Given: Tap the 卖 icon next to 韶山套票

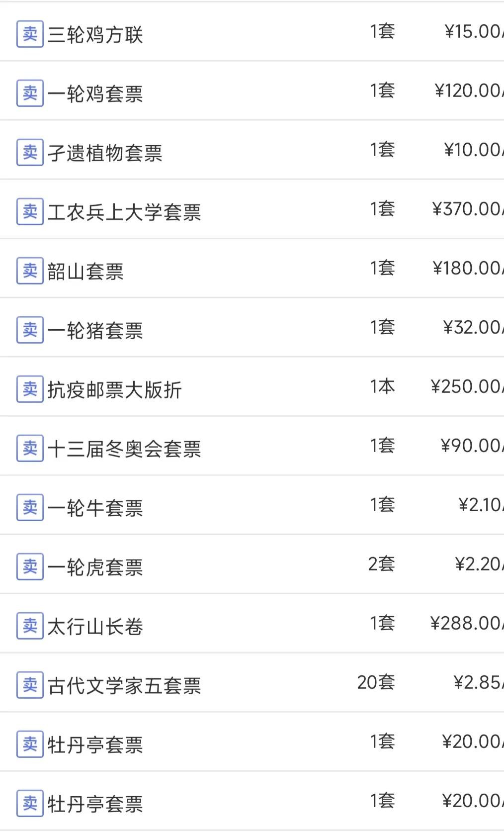Looking at the screenshot, I should (30, 271).
